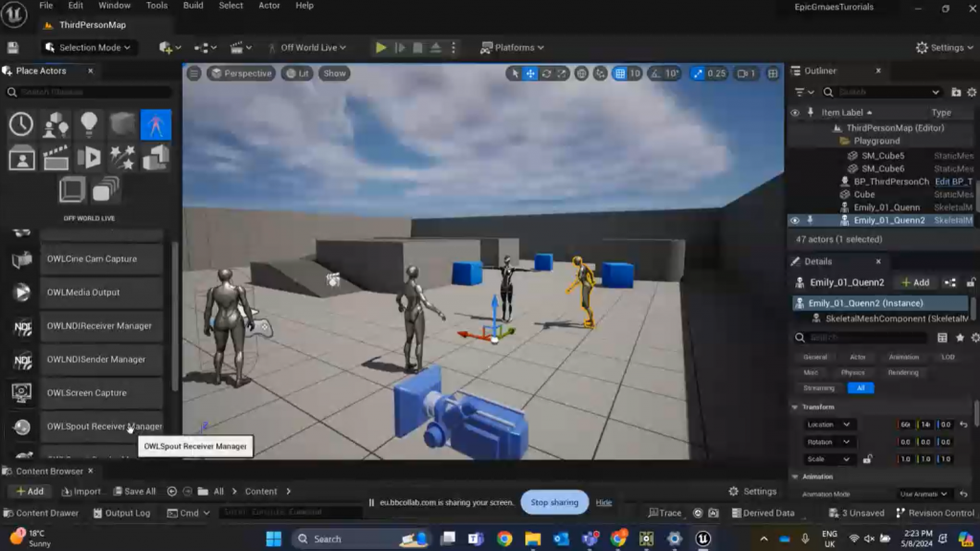The image size is (980, 551).
Task: Open the Location type dropdown
Action: pyautogui.click(x=829, y=425)
